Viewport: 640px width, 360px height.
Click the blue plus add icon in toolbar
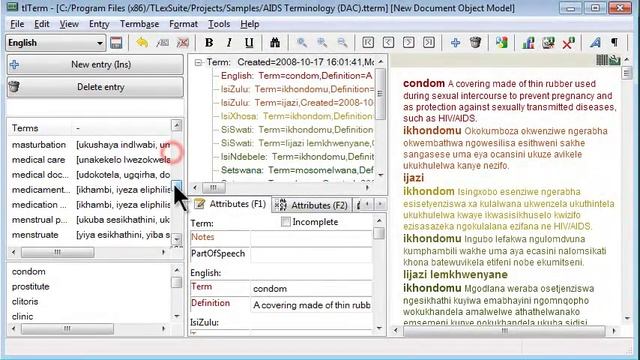tap(456, 42)
